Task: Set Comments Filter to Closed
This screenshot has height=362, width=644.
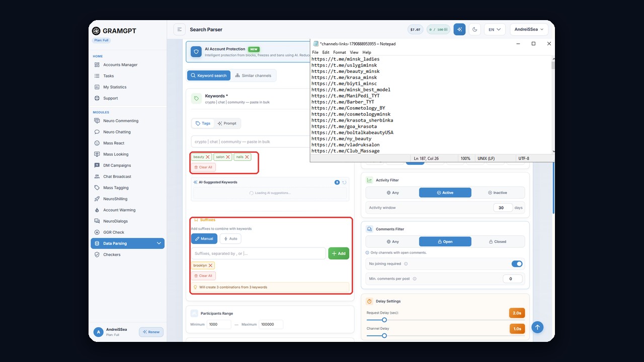Action: click(498, 241)
